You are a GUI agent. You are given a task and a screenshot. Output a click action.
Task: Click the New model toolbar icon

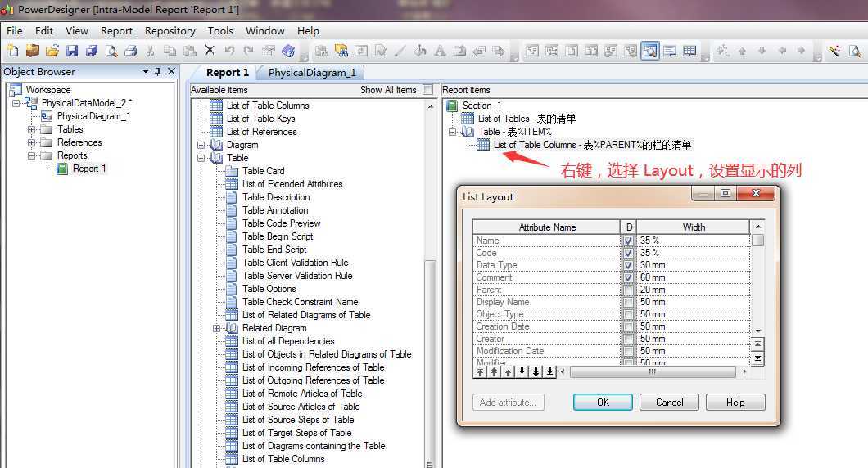coord(13,51)
